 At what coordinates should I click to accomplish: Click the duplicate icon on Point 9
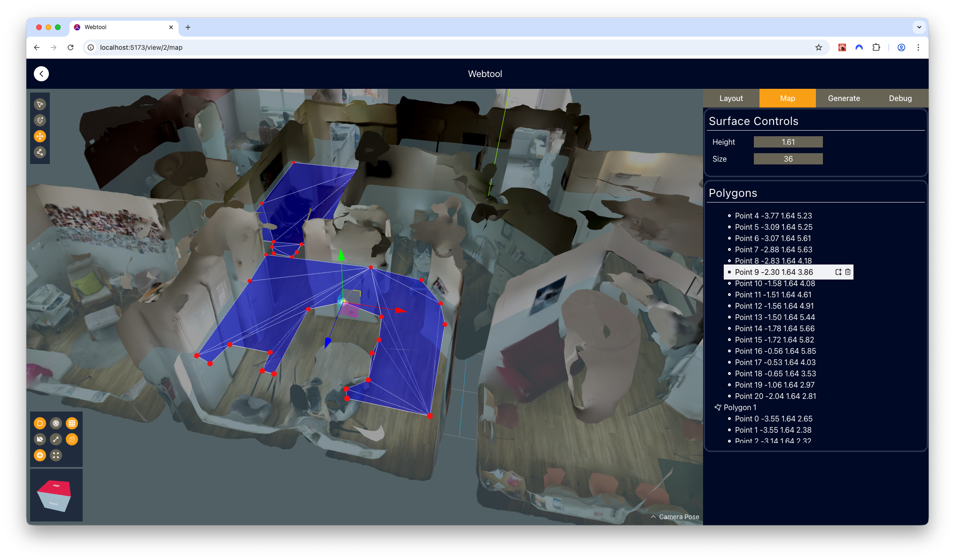click(x=838, y=272)
